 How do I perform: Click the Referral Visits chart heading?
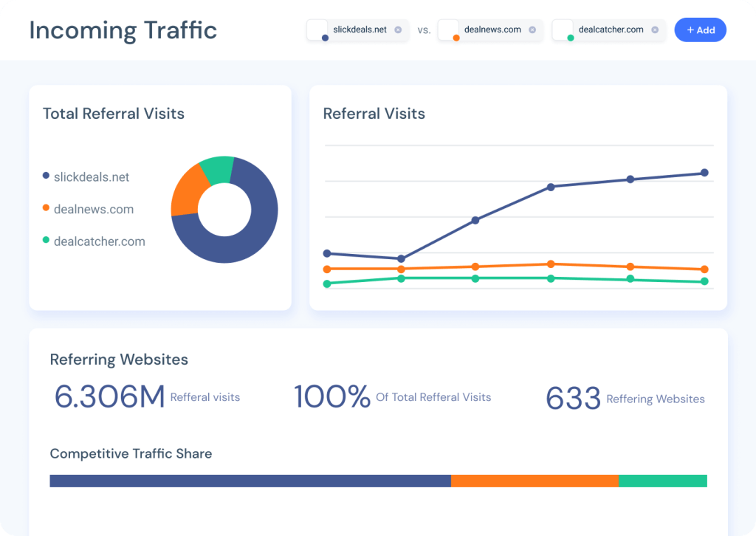[374, 114]
